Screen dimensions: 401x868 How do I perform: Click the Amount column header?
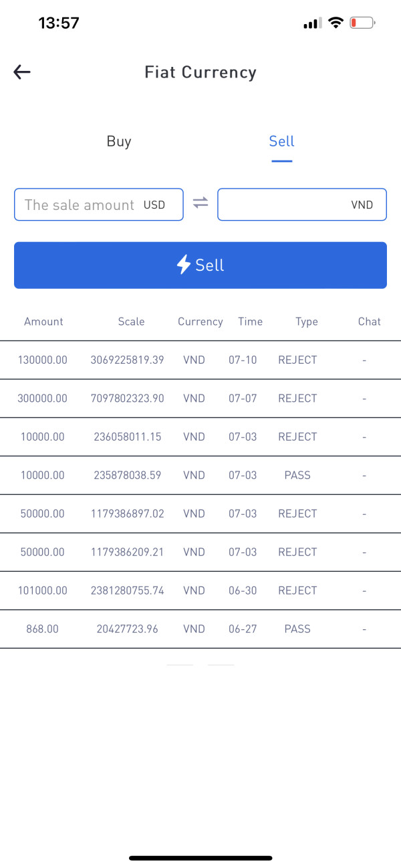pyautogui.click(x=43, y=322)
